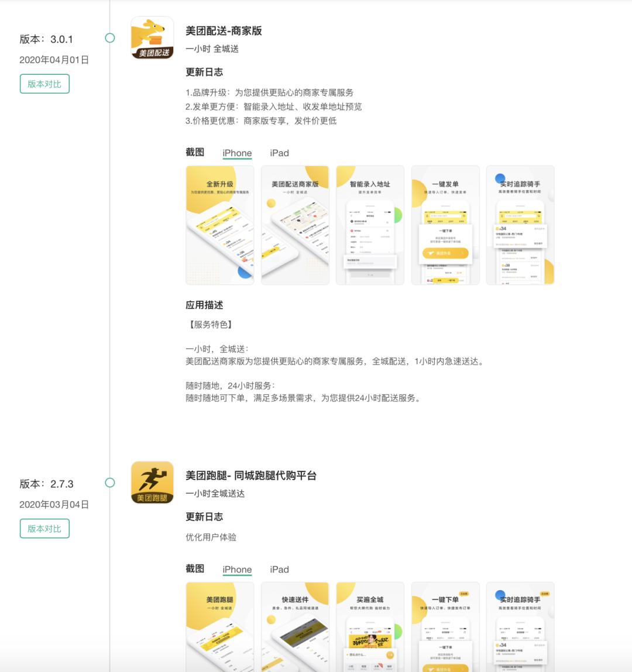Click the changelog text 优化用户体验

(211, 537)
